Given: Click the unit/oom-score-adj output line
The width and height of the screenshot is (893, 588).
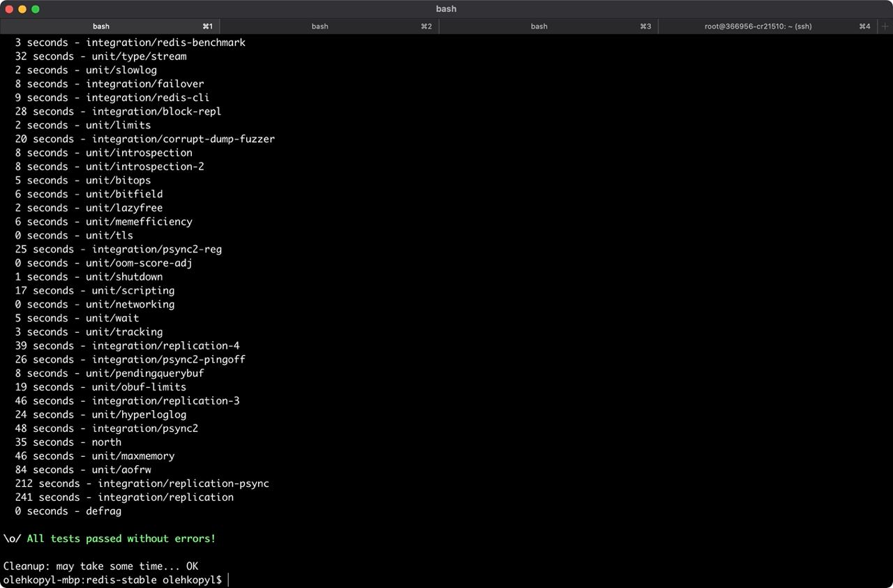Looking at the screenshot, I should pos(103,263).
